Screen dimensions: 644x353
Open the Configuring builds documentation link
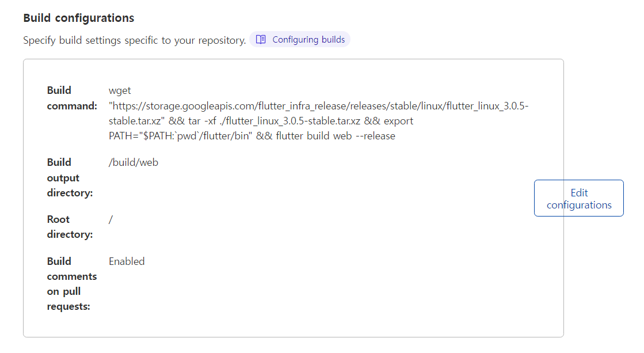click(308, 40)
